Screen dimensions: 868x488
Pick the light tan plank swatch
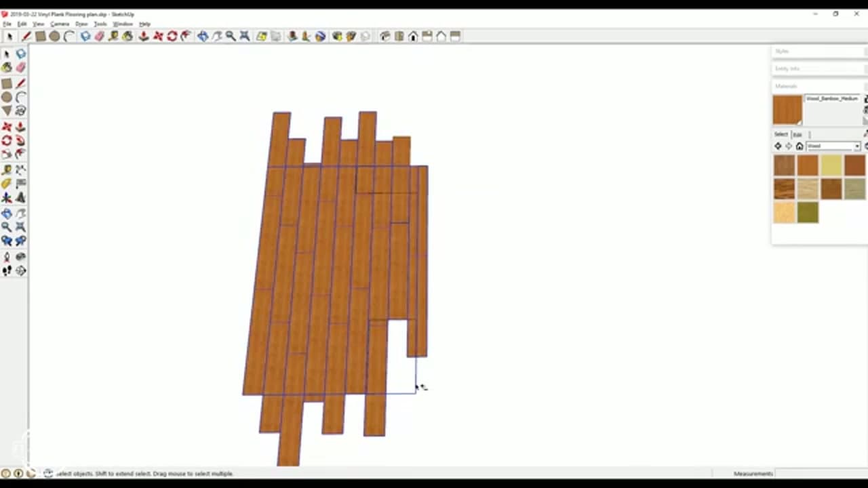[808, 188]
